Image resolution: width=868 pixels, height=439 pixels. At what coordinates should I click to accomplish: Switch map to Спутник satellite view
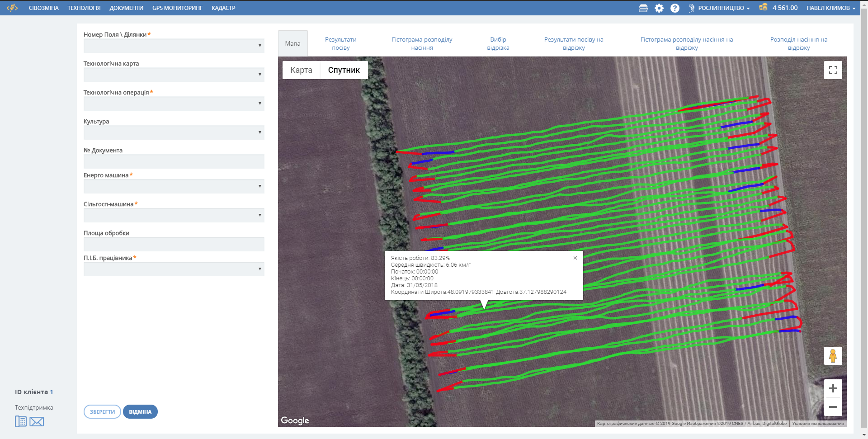coord(344,70)
